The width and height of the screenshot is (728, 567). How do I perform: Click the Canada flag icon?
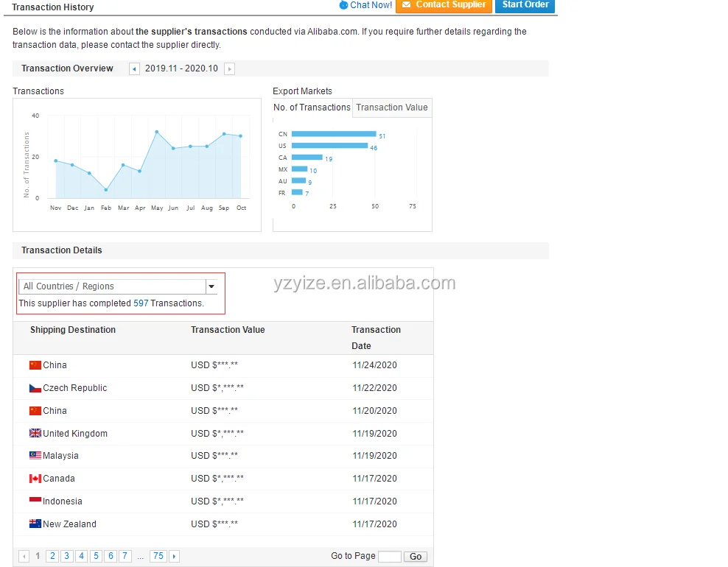coord(35,479)
